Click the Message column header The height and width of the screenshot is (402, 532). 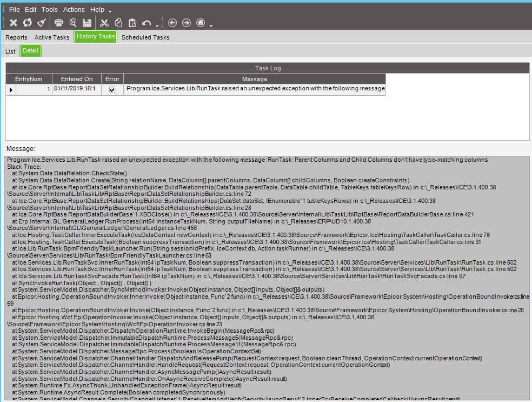[255, 79]
